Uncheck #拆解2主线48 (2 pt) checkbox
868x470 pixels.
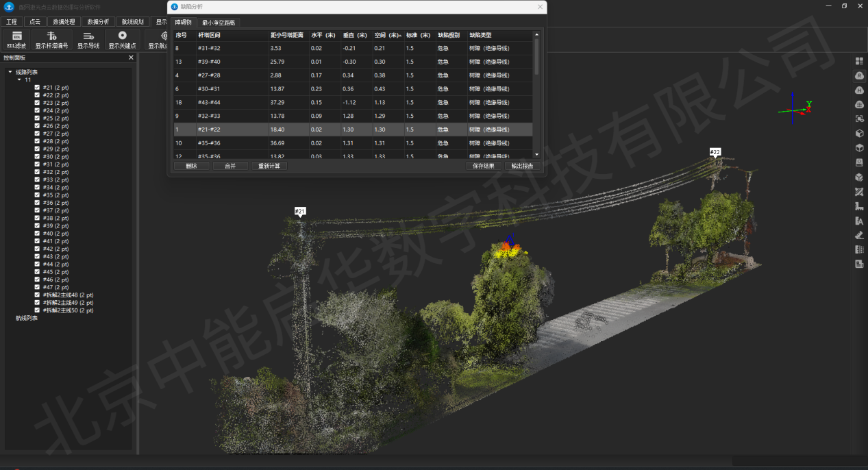pyautogui.click(x=37, y=295)
